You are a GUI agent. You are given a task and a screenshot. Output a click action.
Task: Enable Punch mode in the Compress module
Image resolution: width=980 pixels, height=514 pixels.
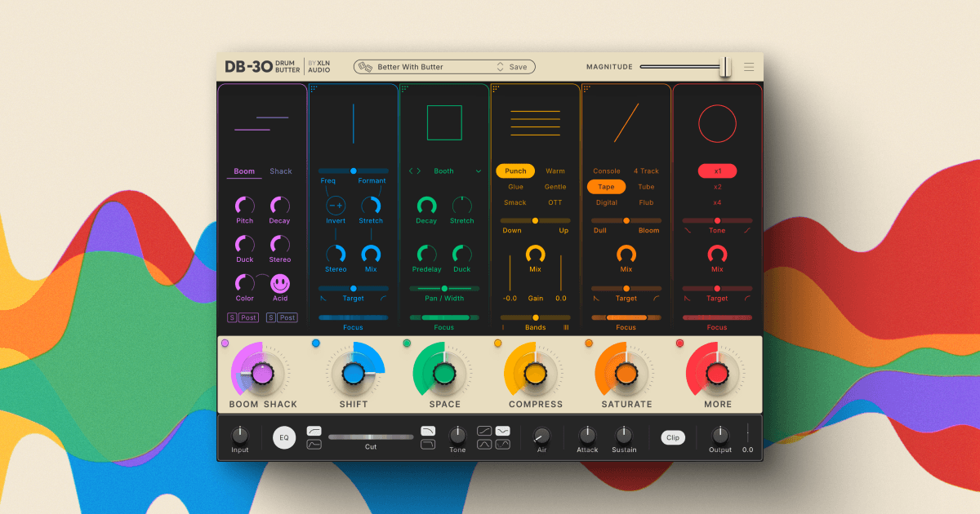click(x=515, y=171)
